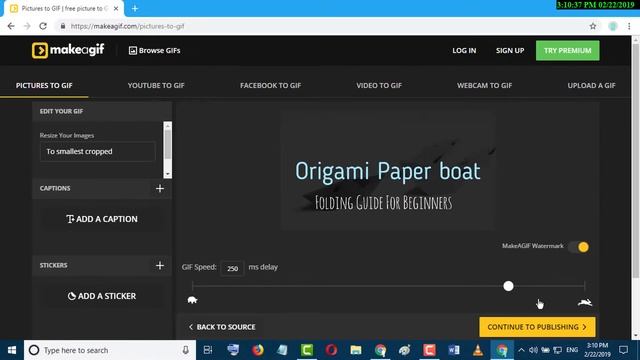
Task: Click the taskbar clock showing 3:10 PM
Action: tap(597, 350)
